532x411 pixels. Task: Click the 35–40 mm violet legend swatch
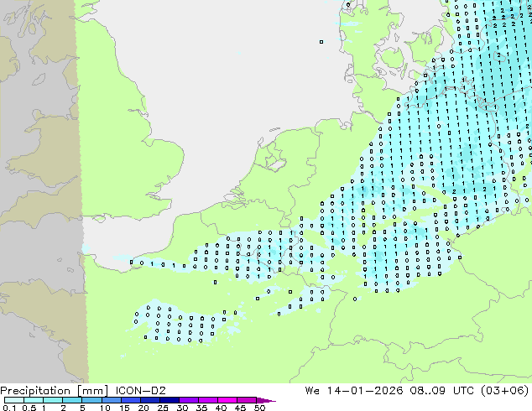tap(208, 400)
